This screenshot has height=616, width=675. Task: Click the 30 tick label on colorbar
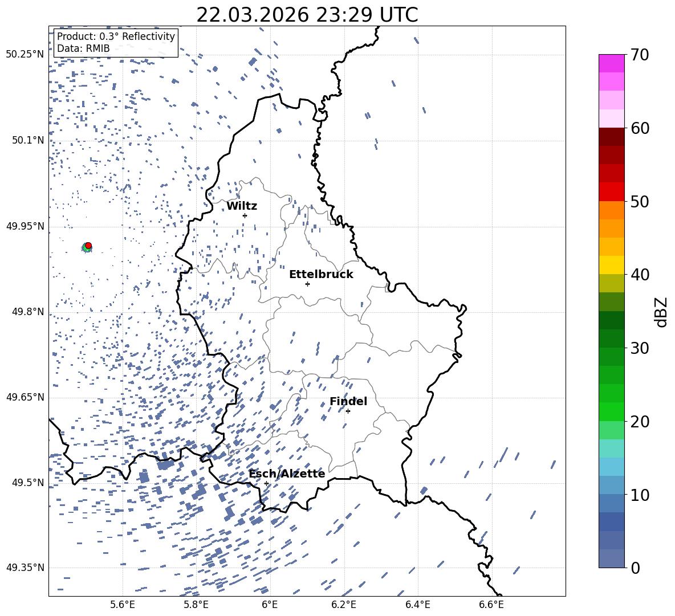point(640,348)
